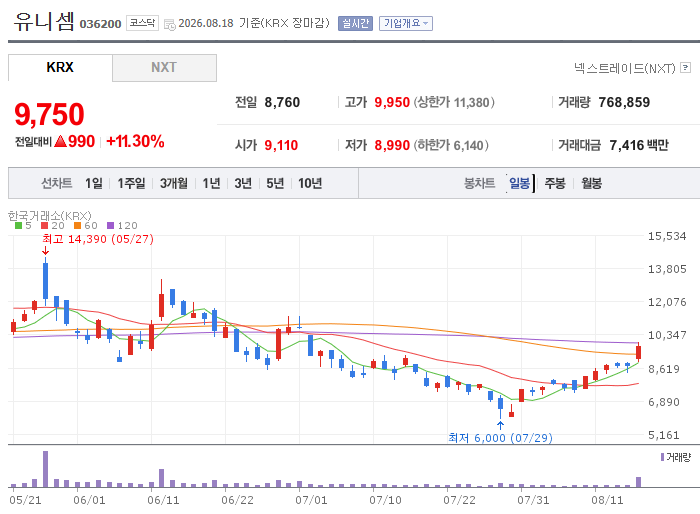
Task: Click the tallest volume bar near 05/27
Action: (x=46, y=469)
